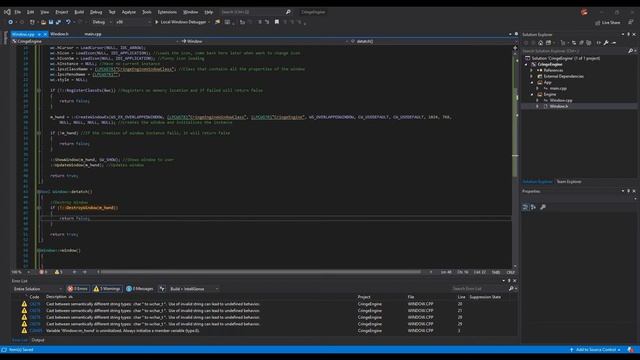
Task: Click the feedback icon beside Live Share
Action: coord(630,22)
